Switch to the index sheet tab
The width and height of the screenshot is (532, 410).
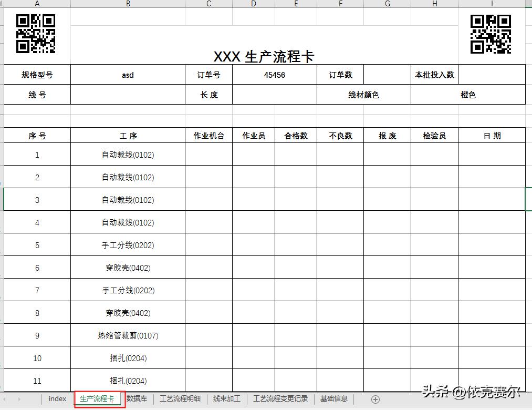point(57,398)
